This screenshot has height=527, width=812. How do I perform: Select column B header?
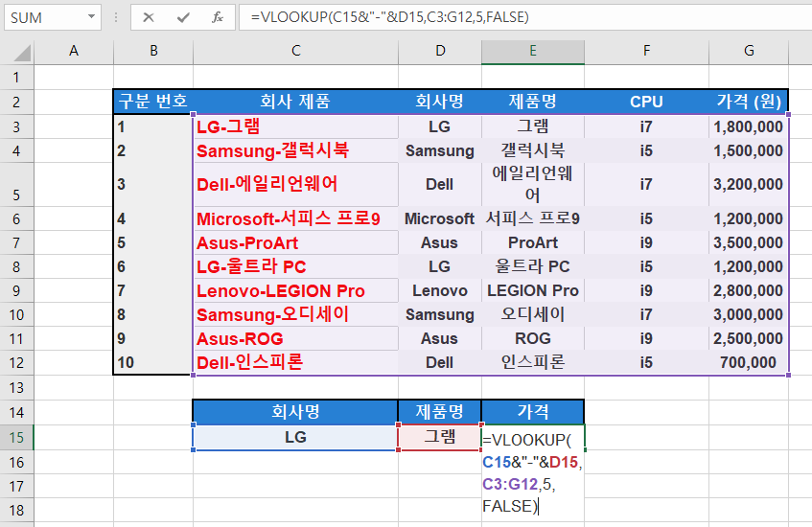[x=153, y=51]
